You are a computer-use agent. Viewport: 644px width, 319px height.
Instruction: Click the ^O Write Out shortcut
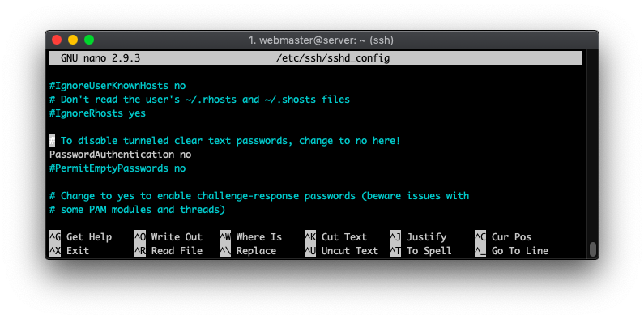point(168,237)
